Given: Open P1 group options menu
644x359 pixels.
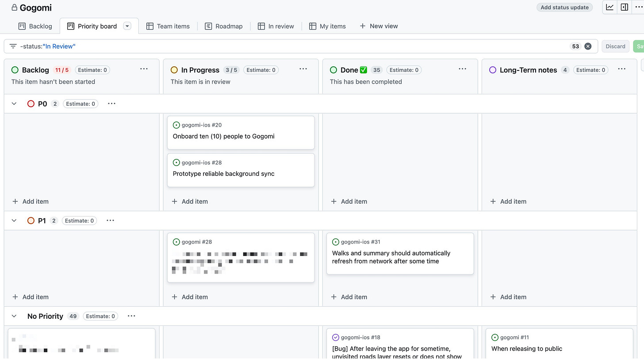Looking at the screenshot, I should (x=110, y=220).
